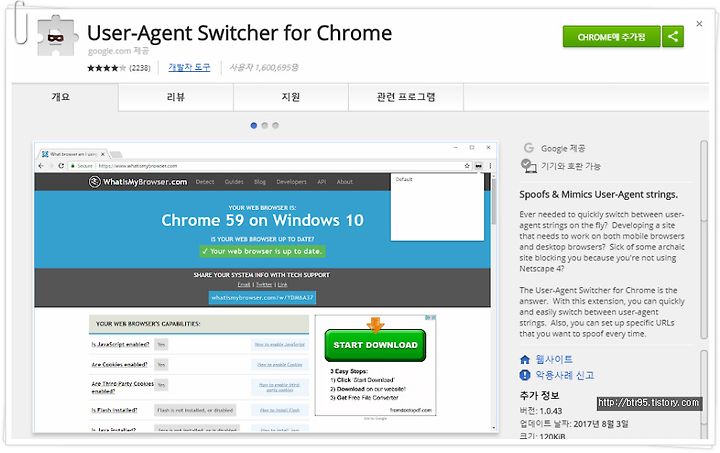Click the device compatibility icon
The height and width of the screenshot is (453, 720).
point(529,166)
